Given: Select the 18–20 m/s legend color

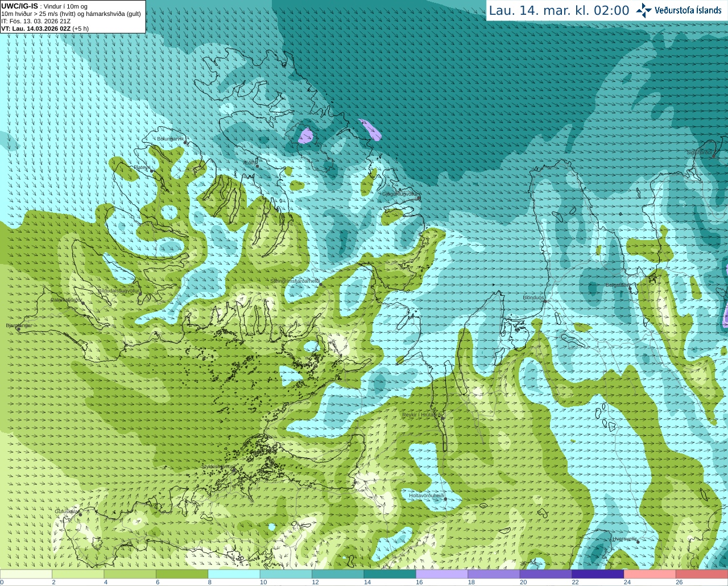Looking at the screenshot, I should click(494, 574).
